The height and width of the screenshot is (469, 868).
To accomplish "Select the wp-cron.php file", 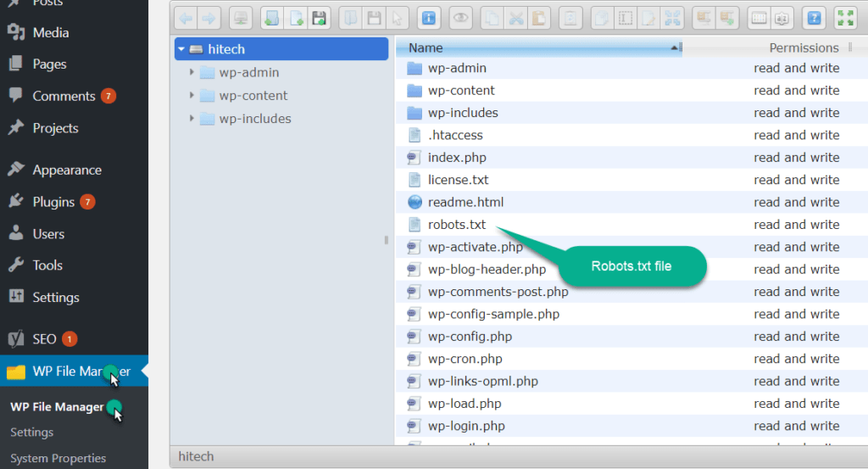I will tap(632, 360).
